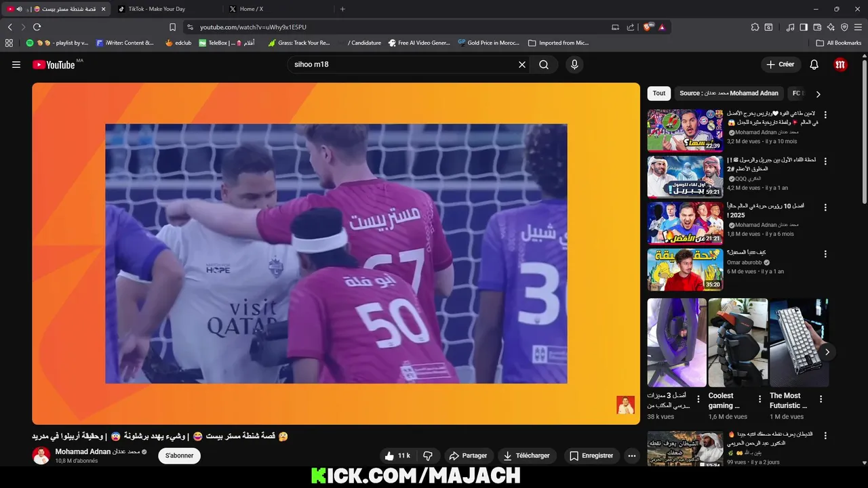
Task: Open the 'Gold Price in Moroc...' bookmark
Action: coord(488,43)
